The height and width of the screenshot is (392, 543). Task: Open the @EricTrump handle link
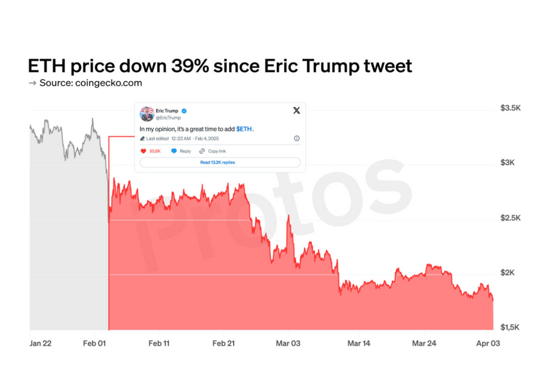168,118
